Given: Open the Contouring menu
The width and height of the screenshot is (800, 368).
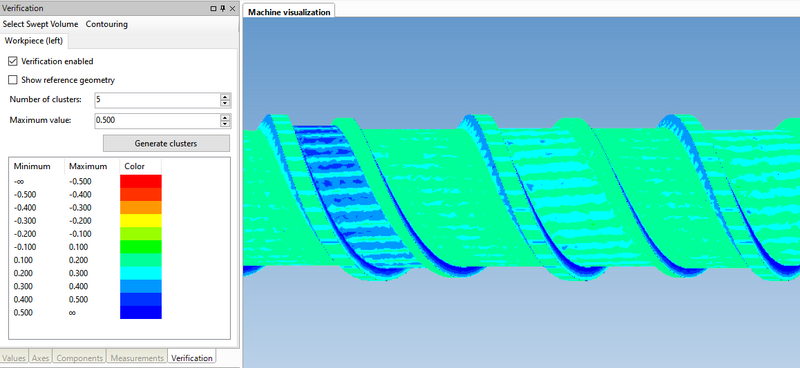Looking at the screenshot, I should pos(107,24).
